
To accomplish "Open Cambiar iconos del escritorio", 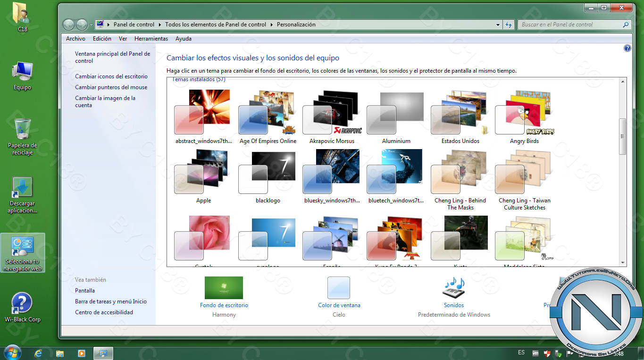I will [111, 76].
